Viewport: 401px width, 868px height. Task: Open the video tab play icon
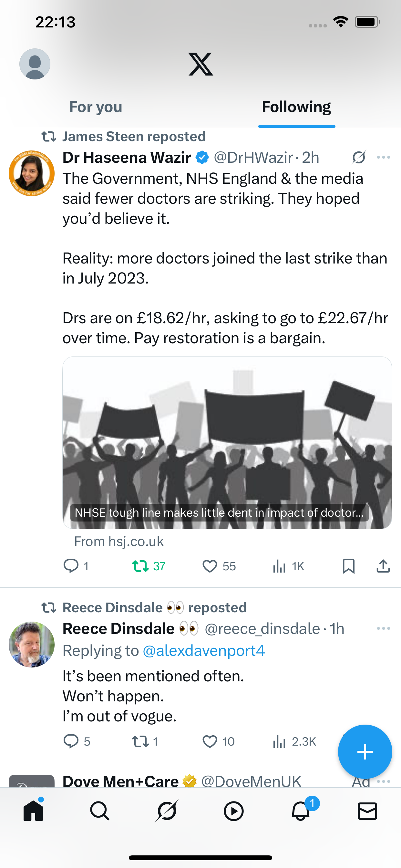tap(233, 811)
